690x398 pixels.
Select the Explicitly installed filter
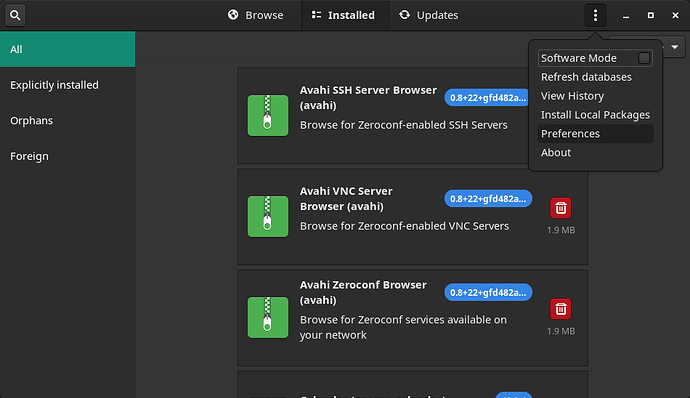click(x=67, y=85)
